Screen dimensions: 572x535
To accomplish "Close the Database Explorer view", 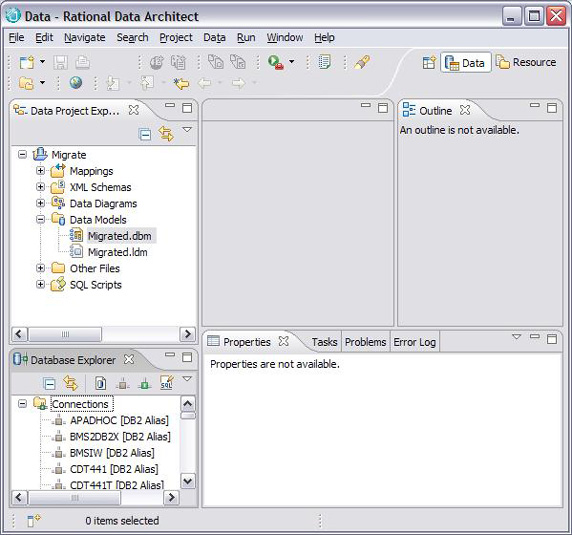I will (129, 360).
